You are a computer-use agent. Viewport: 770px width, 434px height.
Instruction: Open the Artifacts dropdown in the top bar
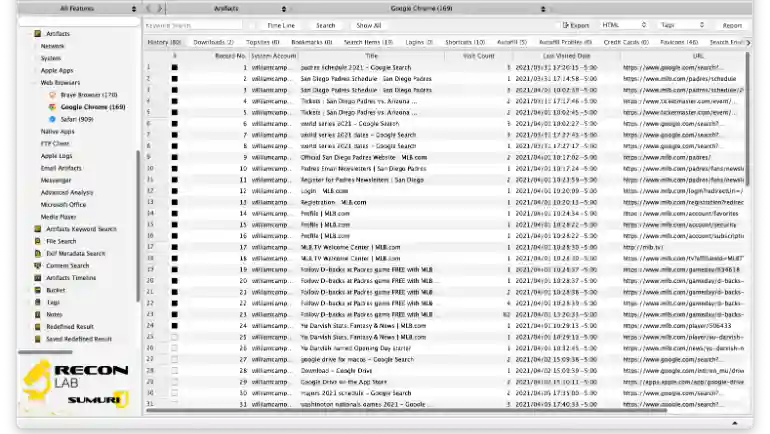pyautogui.click(x=227, y=8)
